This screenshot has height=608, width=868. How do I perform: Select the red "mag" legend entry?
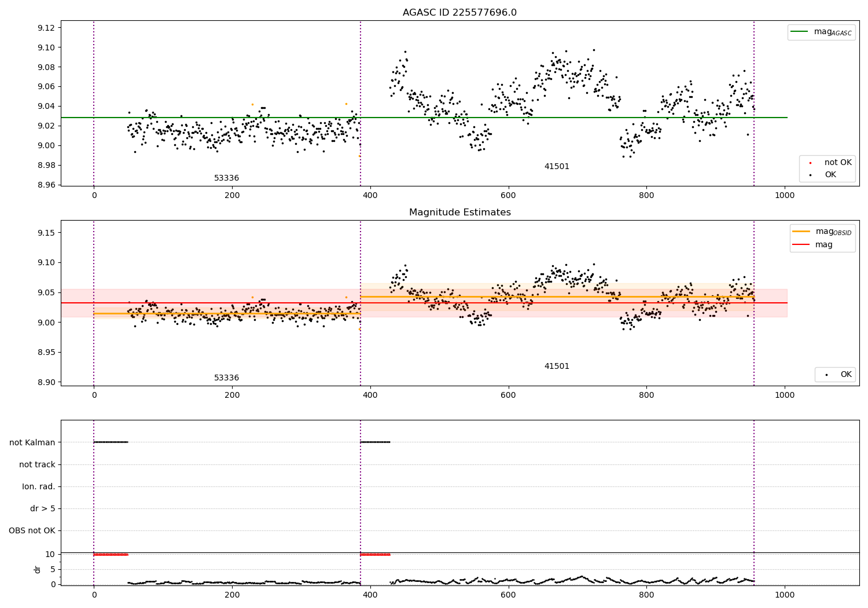point(812,245)
